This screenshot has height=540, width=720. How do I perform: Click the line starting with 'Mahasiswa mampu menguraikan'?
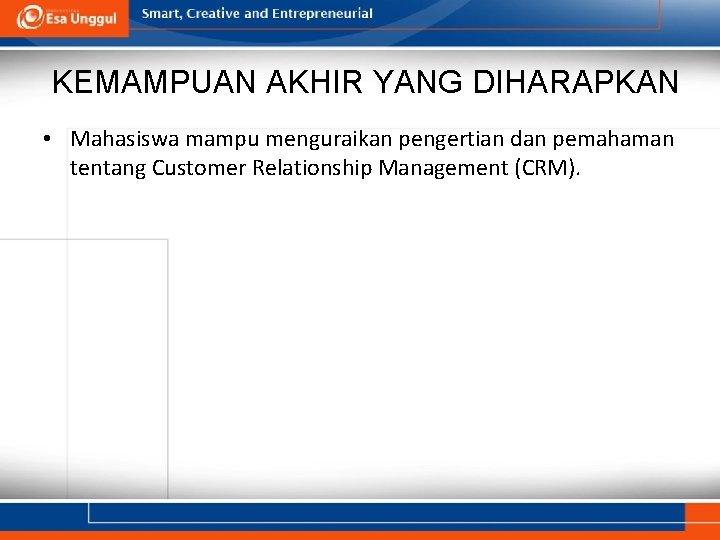point(372,139)
